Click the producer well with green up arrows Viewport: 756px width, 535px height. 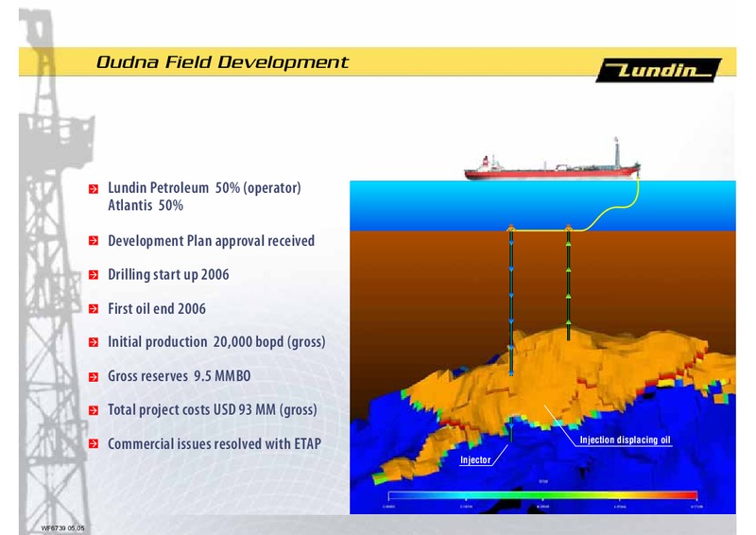569,283
